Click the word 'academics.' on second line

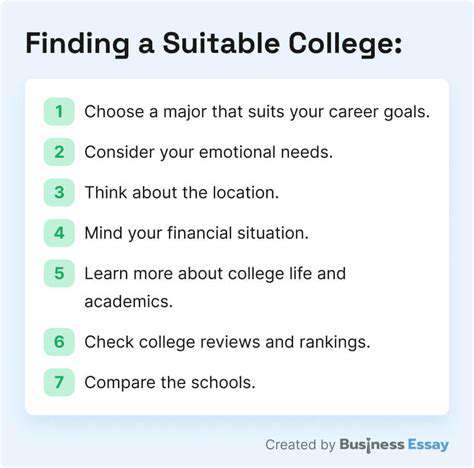[129, 302]
